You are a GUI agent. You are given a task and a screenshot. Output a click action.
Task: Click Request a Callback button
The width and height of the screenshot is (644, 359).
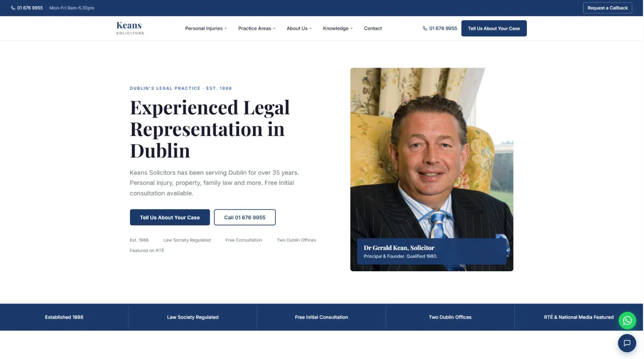pos(607,8)
